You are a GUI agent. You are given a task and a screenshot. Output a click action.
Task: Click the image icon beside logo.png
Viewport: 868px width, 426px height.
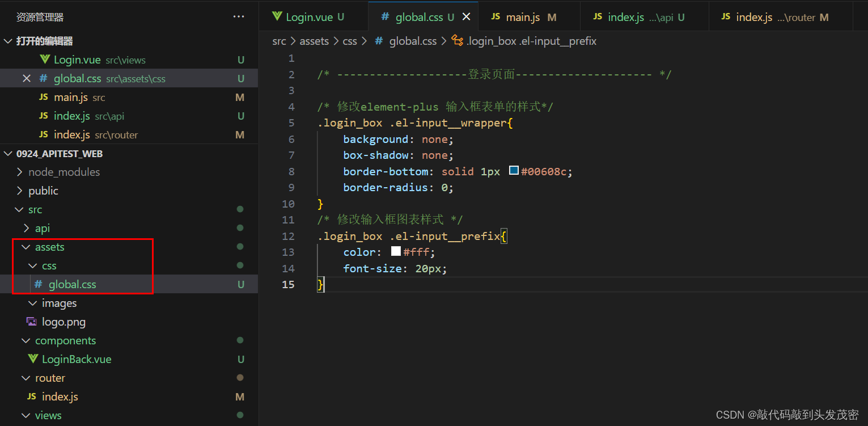pyautogui.click(x=32, y=322)
